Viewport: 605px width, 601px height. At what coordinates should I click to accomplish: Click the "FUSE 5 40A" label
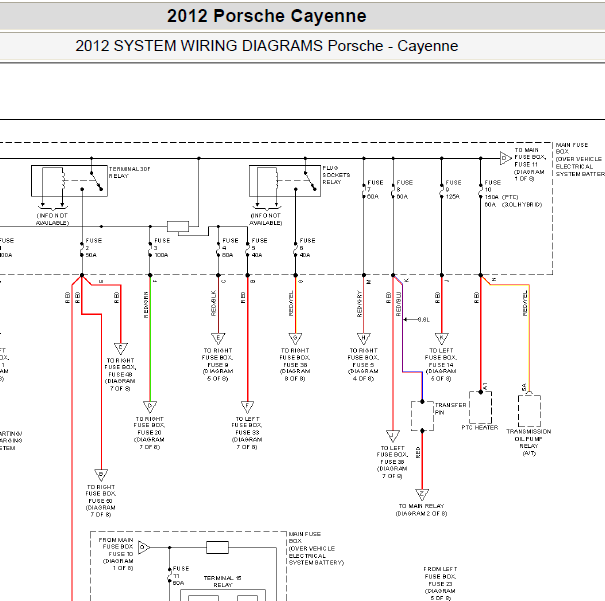(259, 248)
